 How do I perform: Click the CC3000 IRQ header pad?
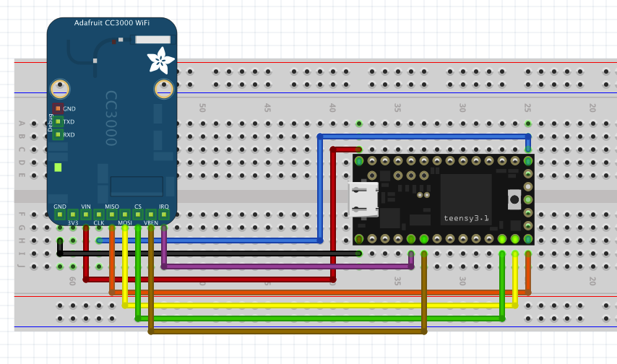[x=164, y=214]
